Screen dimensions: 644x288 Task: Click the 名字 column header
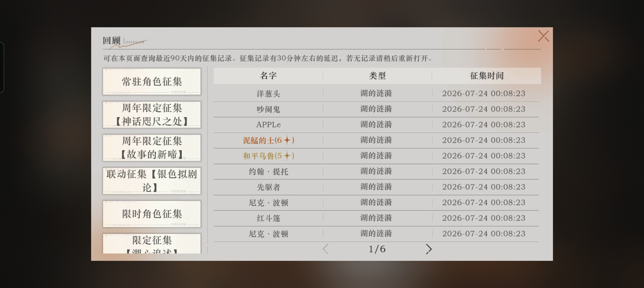coord(268,75)
